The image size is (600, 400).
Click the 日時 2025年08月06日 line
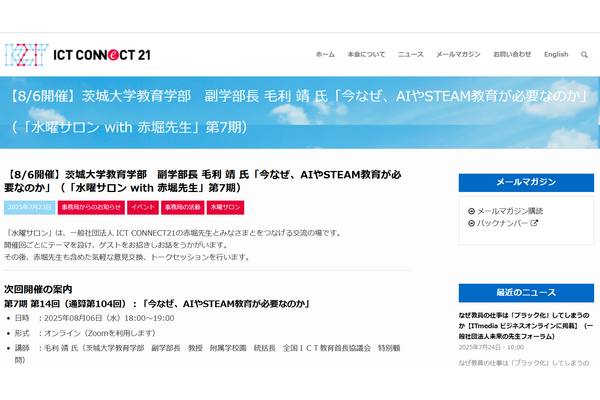coord(95,318)
